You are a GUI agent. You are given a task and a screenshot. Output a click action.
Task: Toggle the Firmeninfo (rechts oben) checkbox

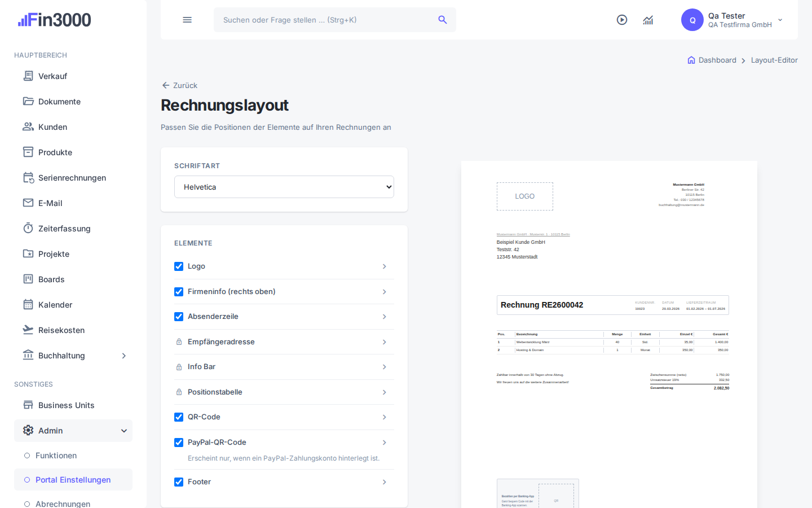179,292
